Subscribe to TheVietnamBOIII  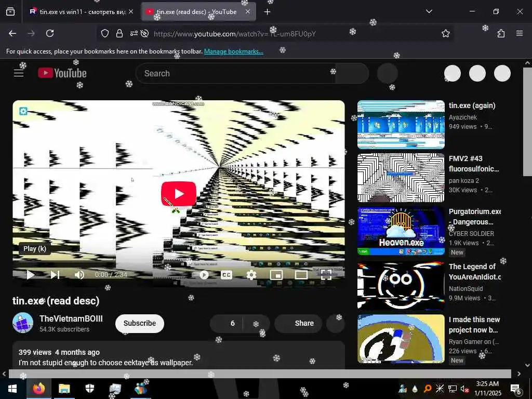click(139, 323)
